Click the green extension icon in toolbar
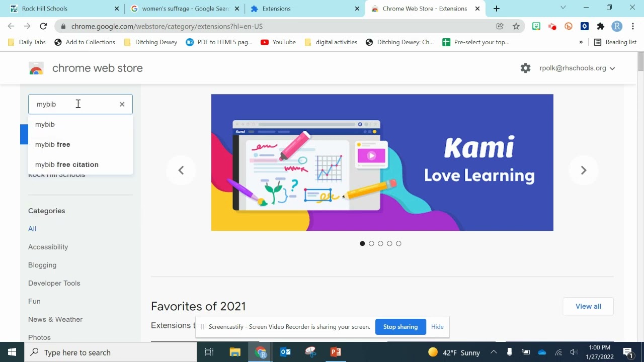644x362 pixels. (536, 26)
